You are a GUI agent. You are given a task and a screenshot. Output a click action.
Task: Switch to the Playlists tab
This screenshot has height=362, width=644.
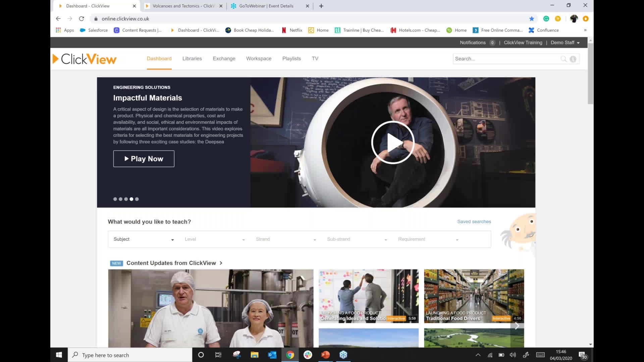click(291, 58)
